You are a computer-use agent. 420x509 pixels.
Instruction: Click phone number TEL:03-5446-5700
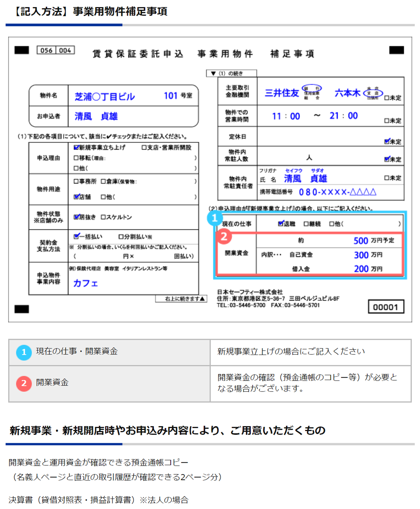tap(241, 305)
